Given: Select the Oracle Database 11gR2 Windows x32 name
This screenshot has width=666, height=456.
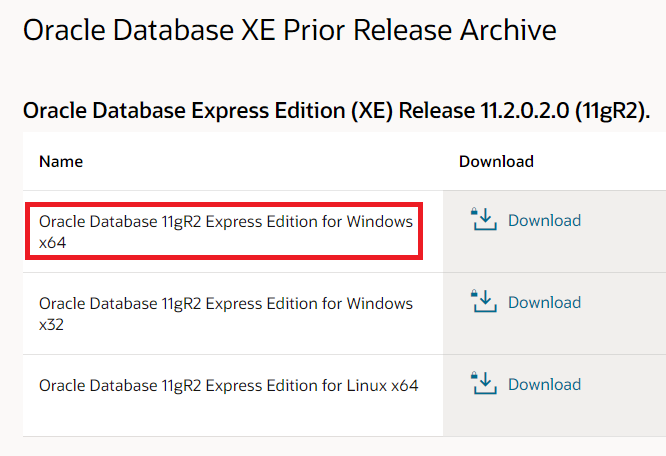Looking at the screenshot, I should (226, 314).
